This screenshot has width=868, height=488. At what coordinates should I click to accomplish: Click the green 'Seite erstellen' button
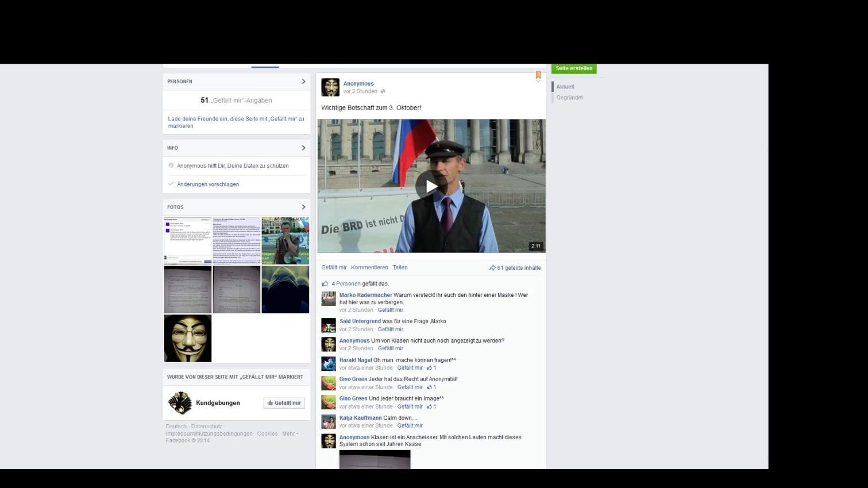point(574,68)
